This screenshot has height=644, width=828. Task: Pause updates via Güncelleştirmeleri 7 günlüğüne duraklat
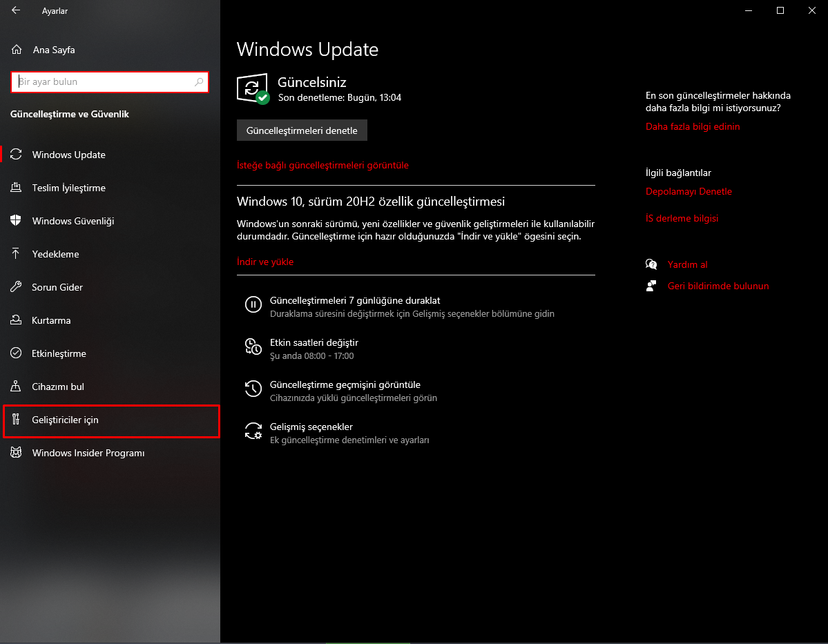point(416,306)
